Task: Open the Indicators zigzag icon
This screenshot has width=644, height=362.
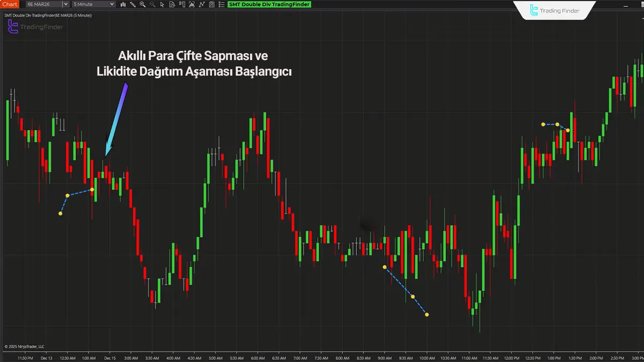Action: pyautogui.click(x=201, y=4)
